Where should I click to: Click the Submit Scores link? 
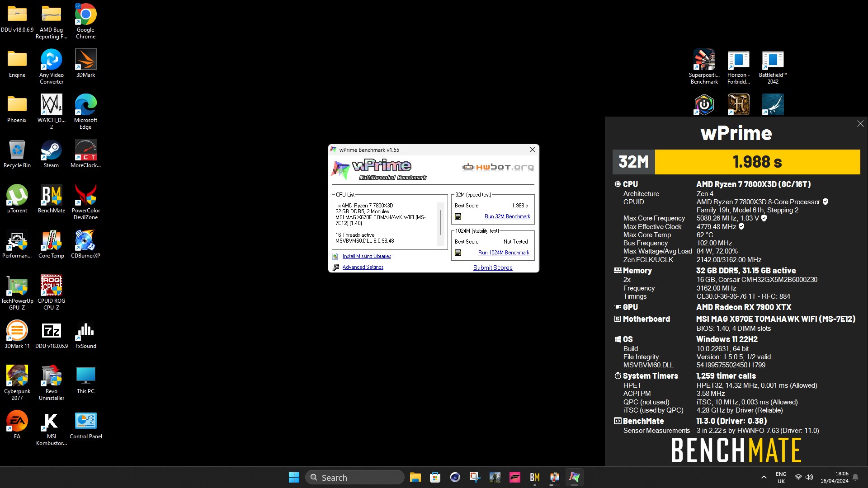(493, 267)
